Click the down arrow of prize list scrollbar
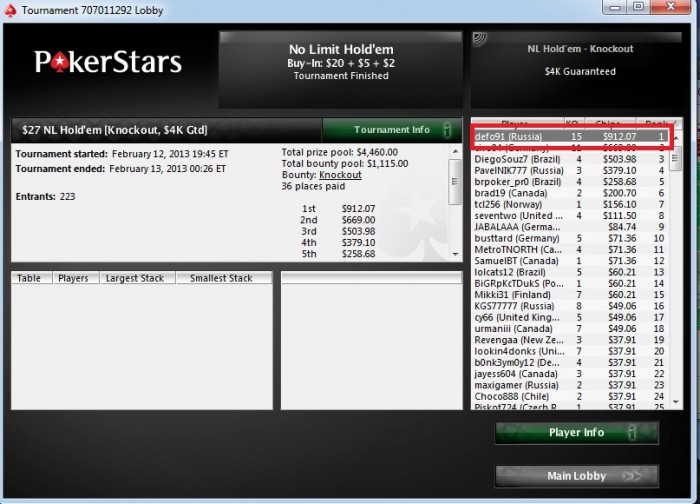This screenshot has width=700, height=504. (455, 254)
